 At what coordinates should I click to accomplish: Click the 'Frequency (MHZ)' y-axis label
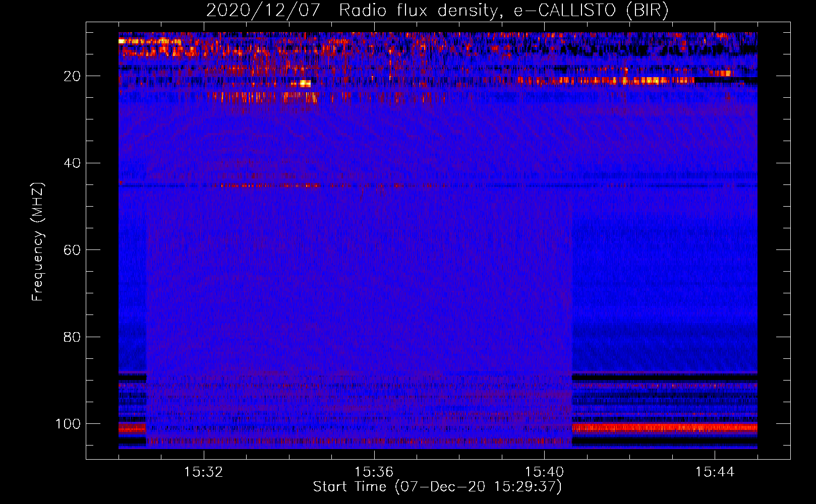38,242
